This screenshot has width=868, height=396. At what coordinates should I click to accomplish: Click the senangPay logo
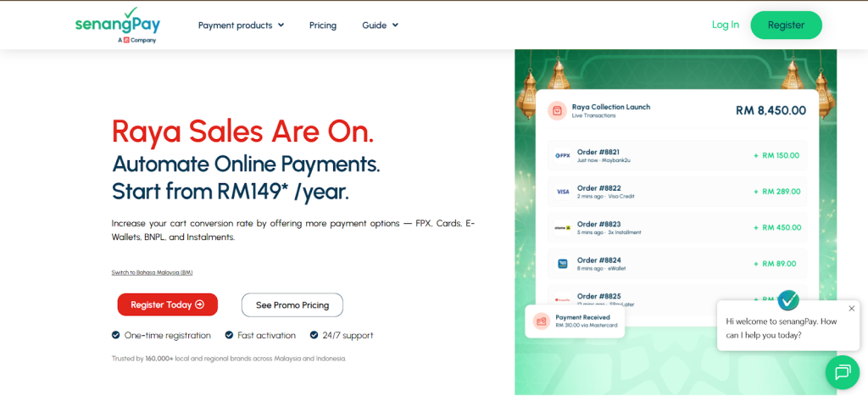pyautogui.click(x=117, y=25)
